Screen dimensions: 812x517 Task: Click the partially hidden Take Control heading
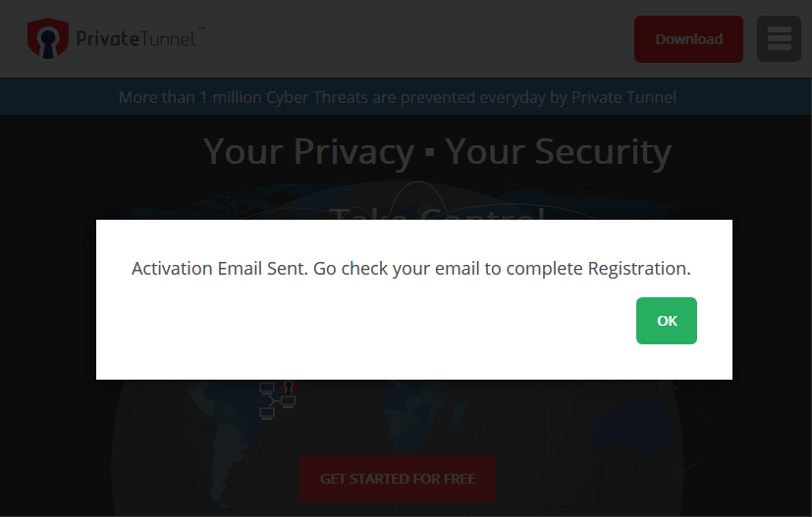[437, 213]
